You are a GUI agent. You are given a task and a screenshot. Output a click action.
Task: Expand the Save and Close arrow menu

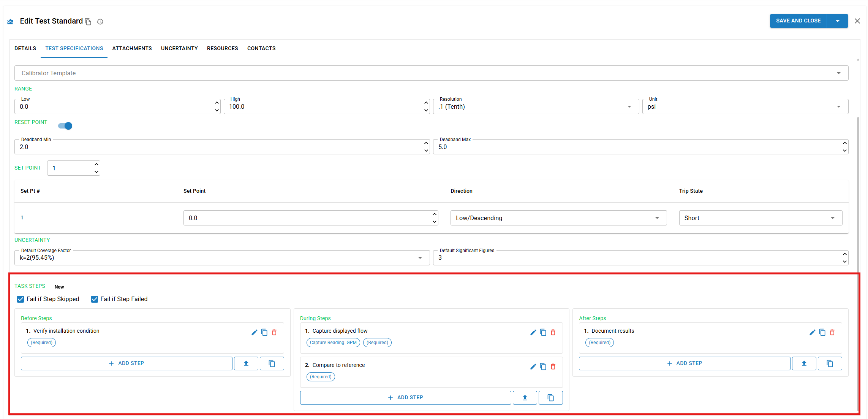[838, 21]
